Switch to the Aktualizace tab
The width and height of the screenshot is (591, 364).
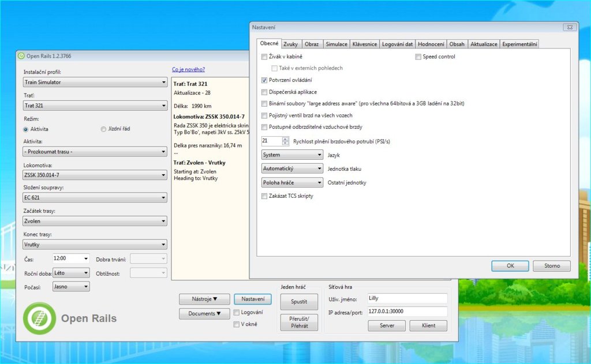484,44
